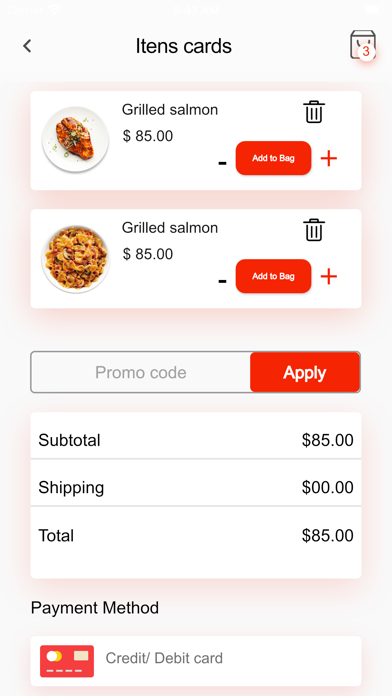Focus the Promo code input field

(141, 372)
